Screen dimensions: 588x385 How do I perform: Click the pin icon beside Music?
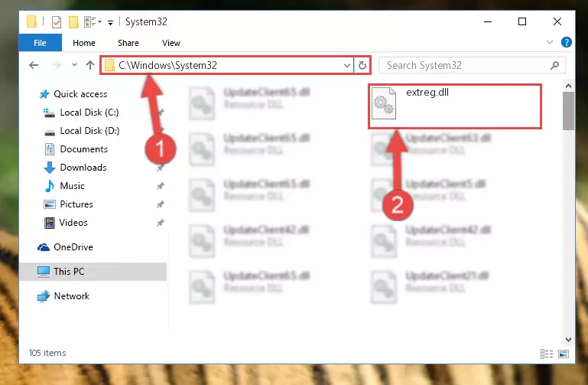click(x=160, y=186)
